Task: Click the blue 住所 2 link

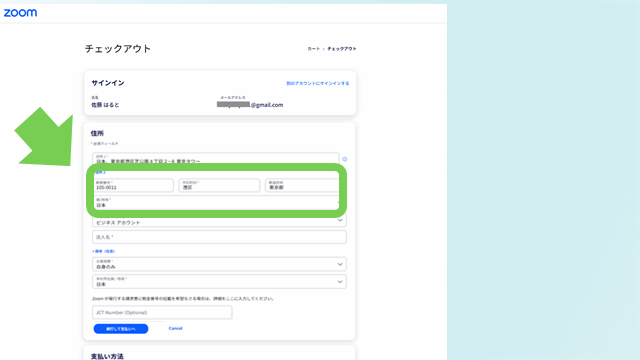Action: click(100, 173)
